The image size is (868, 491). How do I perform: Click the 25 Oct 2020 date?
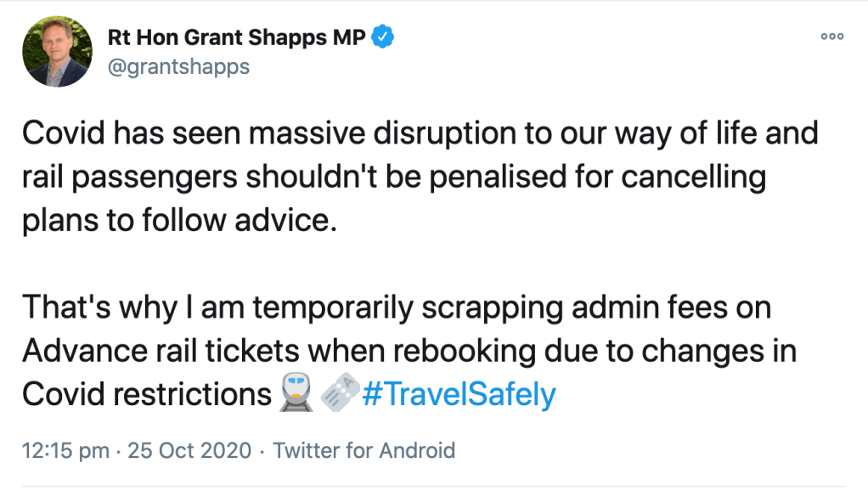(188, 450)
